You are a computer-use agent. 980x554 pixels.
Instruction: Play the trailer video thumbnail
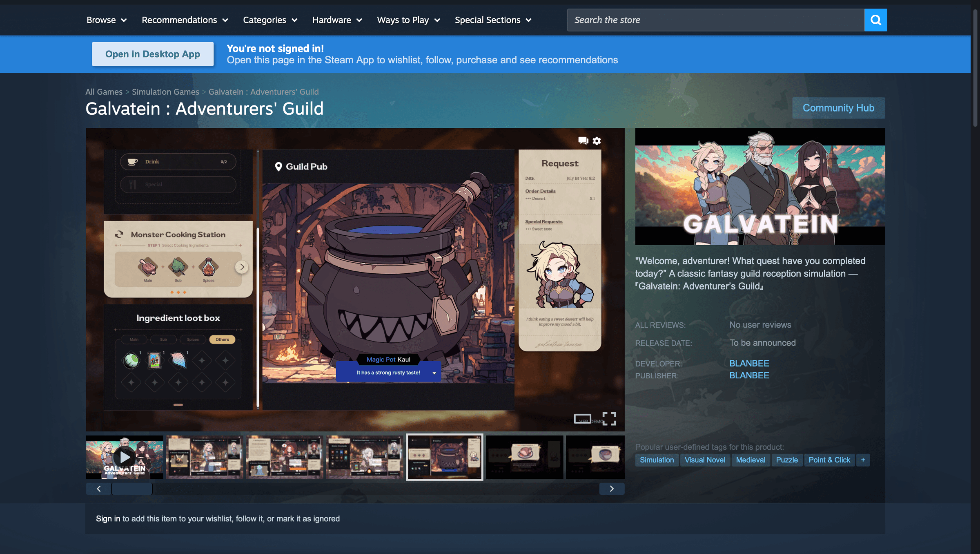click(125, 457)
